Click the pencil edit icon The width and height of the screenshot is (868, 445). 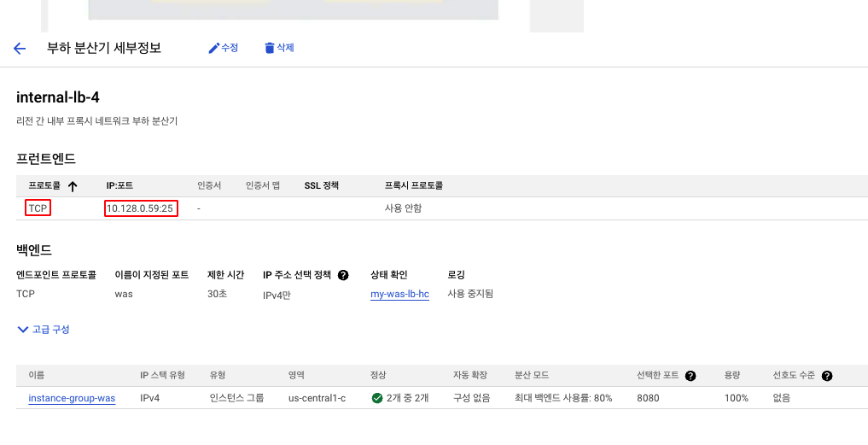[213, 48]
